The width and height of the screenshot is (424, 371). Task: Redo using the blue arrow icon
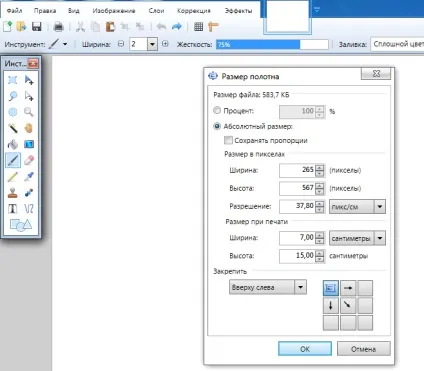click(177, 27)
